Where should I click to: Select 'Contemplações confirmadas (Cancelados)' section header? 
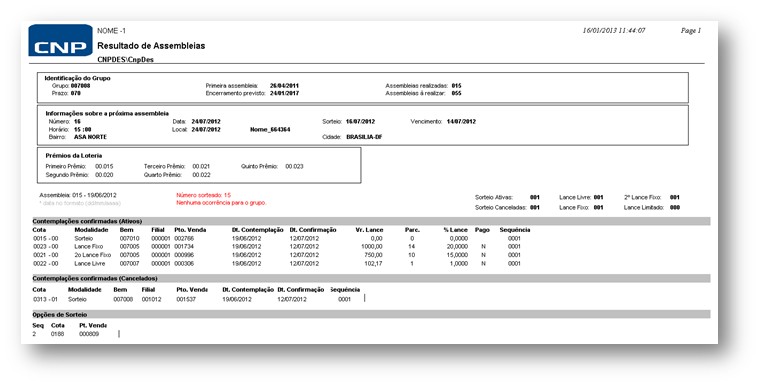pyautogui.click(x=95, y=279)
